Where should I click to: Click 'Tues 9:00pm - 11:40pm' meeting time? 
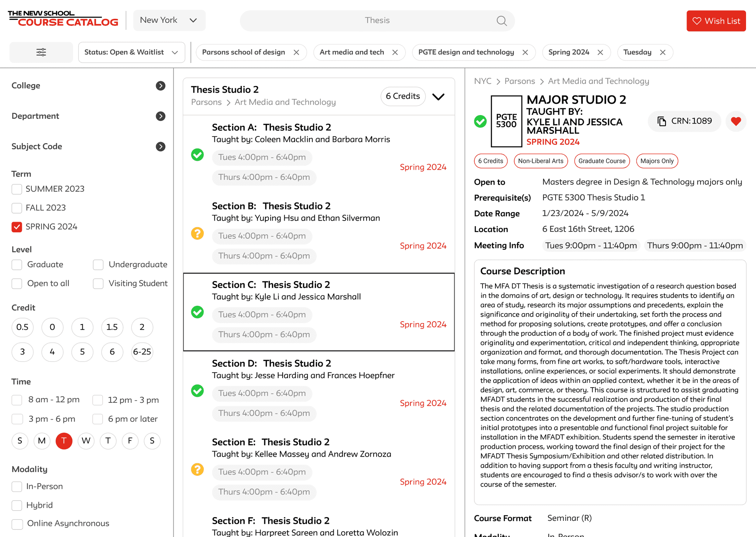[591, 246]
